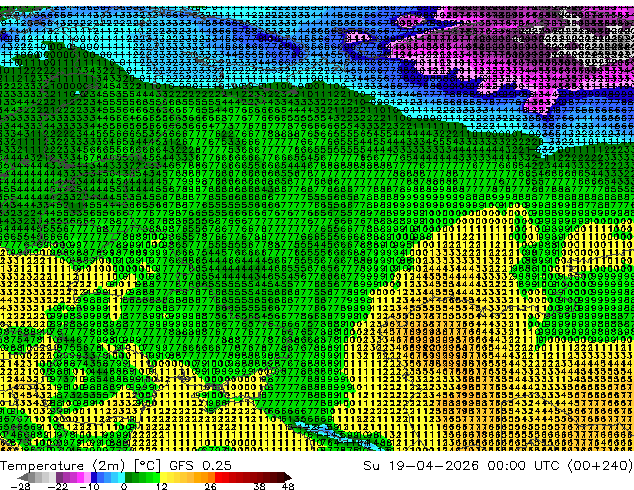
Task: Click the cyan legend swatch near 0
Action: pos(121,477)
